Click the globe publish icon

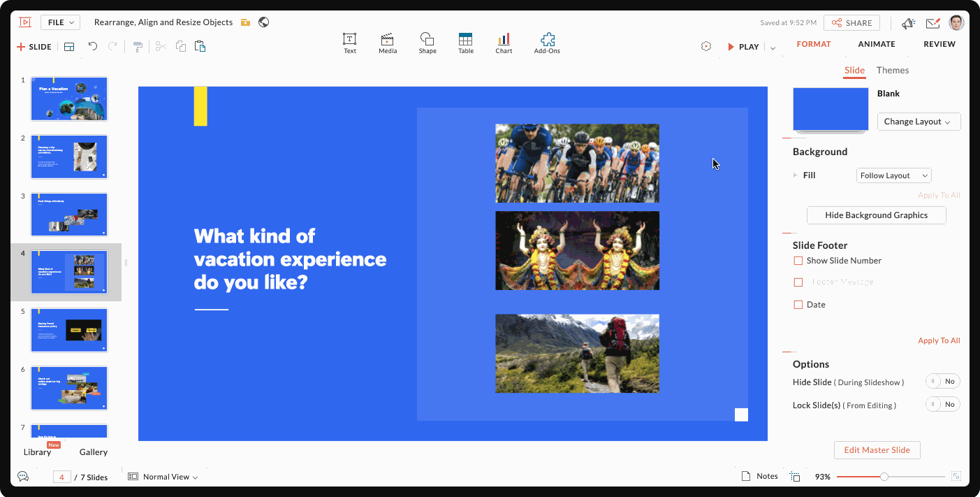pyautogui.click(x=264, y=22)
